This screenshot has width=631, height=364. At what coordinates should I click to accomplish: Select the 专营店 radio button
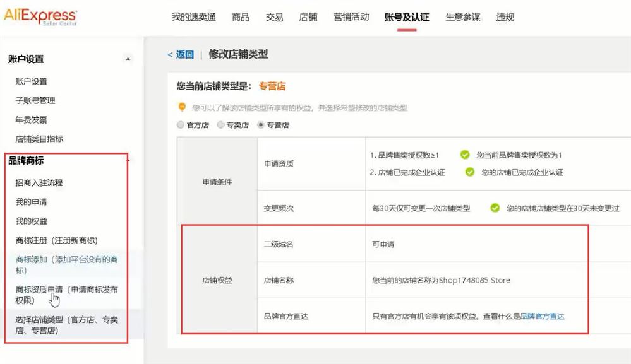tap(260, 125)
